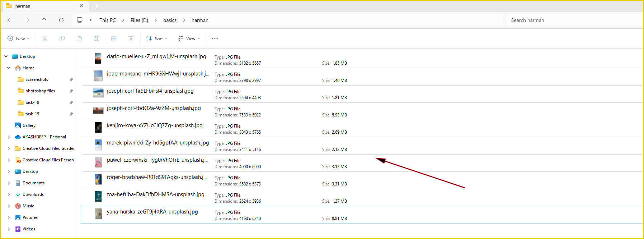Select the basics breadcrumb in address bar

[x=170, y=20]
